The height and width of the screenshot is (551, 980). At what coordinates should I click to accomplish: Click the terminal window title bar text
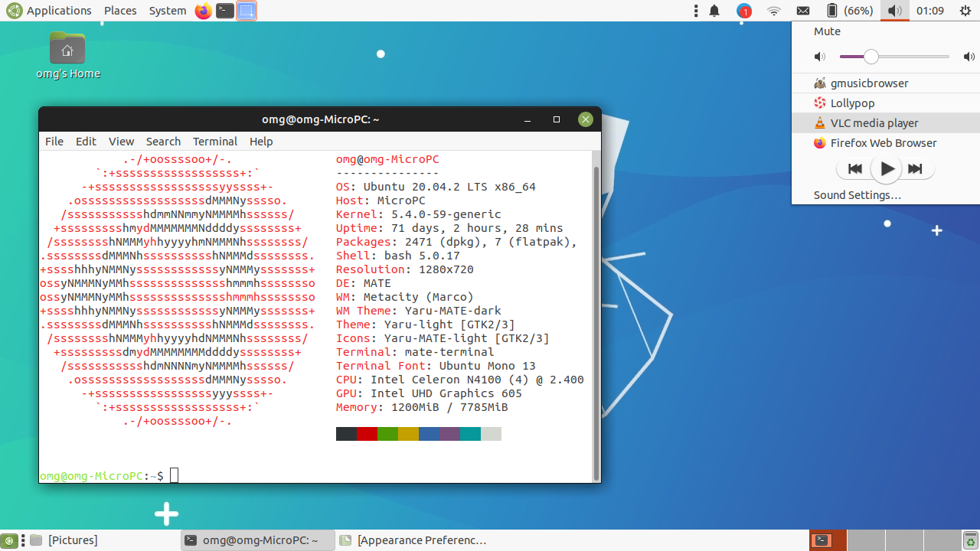click(x=321, y=119)
